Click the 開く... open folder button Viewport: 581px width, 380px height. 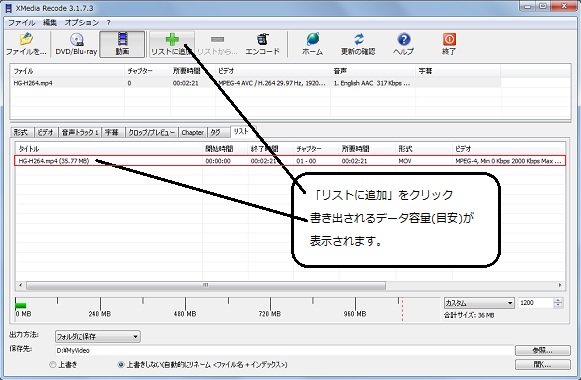pos(542,365)
